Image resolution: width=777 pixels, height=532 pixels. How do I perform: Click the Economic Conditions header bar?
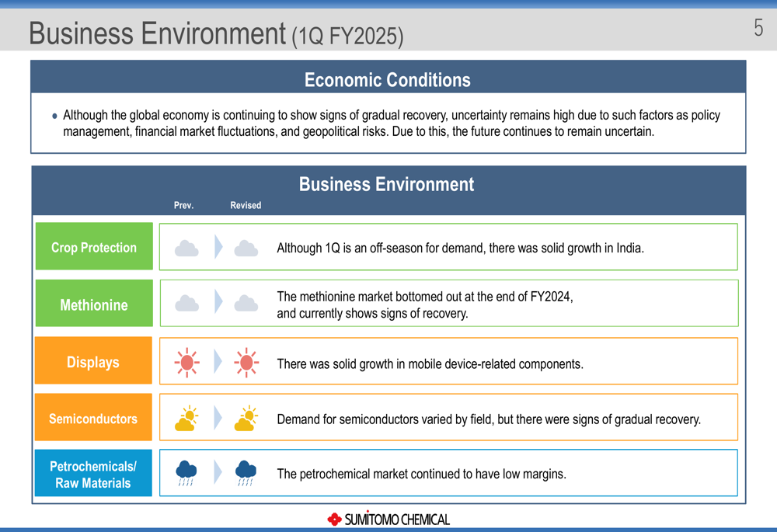tap(388, 79)
